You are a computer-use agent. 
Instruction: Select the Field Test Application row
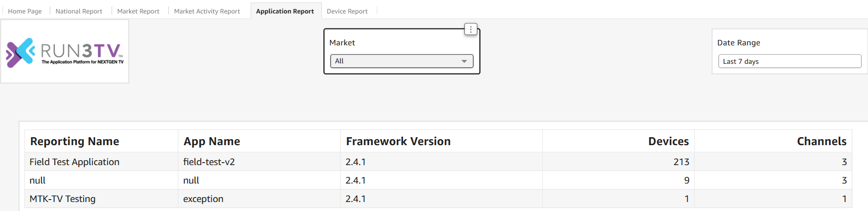click(75, 162)
